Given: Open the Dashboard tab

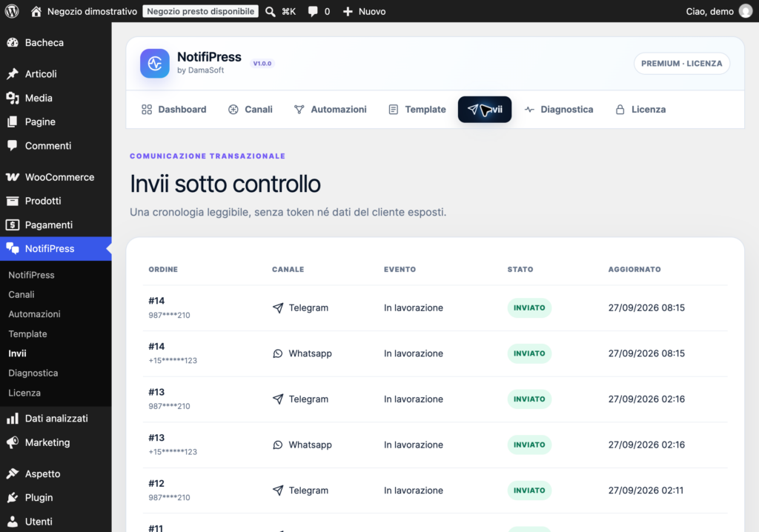Looking at the screenshot, I should 173,110.
